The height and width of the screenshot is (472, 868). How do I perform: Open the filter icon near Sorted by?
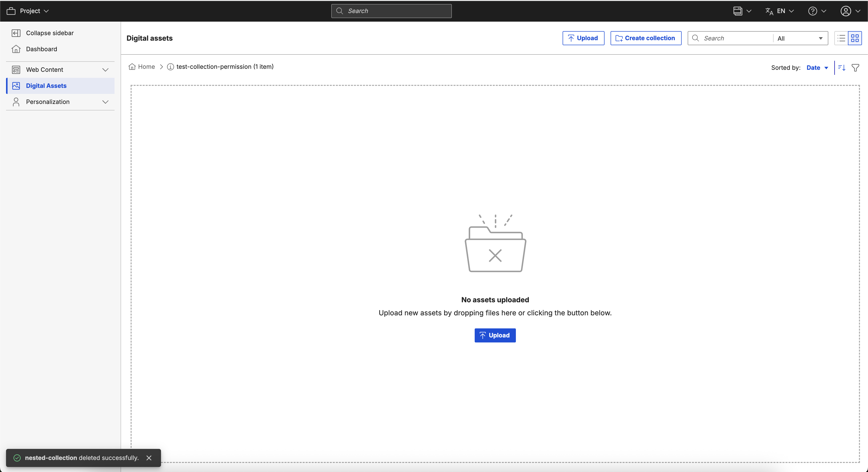[x=855, y=67]
